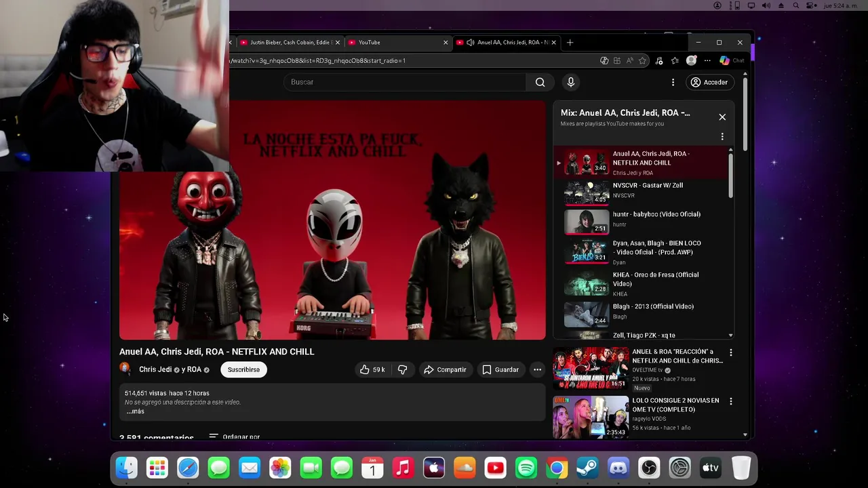Expand description with ...más link
The width and height of the screenshot is (868, 488).
click(x=135, y=411)
